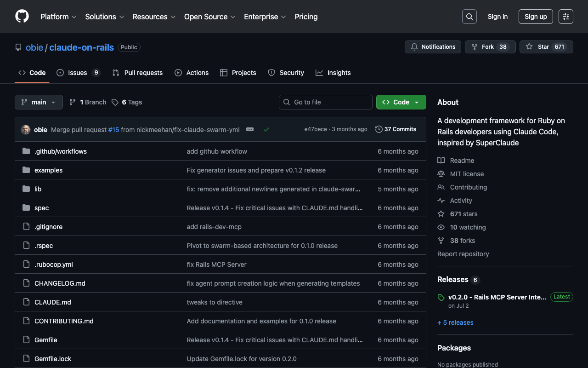Switch to the Issues tab
The height and width of the screenshot is (368, 588).
click(x=78, y=73)
